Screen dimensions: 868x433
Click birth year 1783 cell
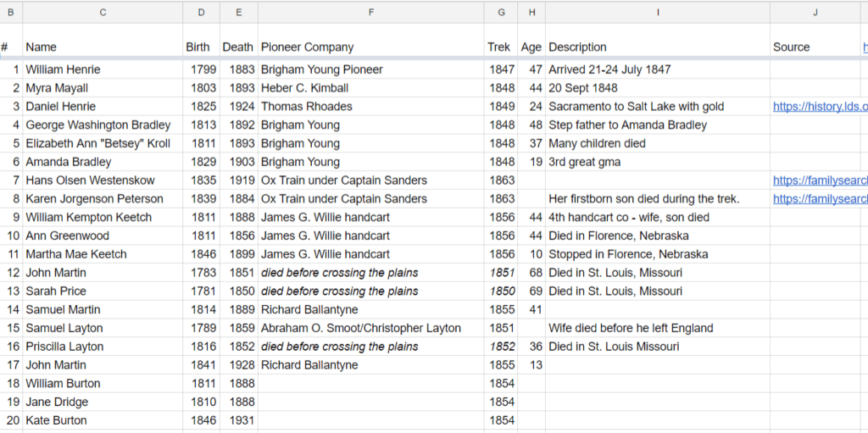(202, 272)
